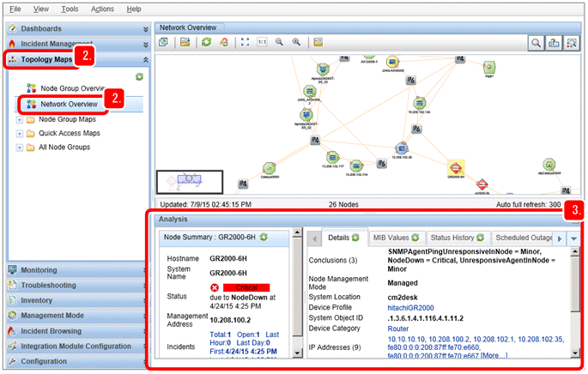Open the analysis tab list dropdown

pos(573,238)
